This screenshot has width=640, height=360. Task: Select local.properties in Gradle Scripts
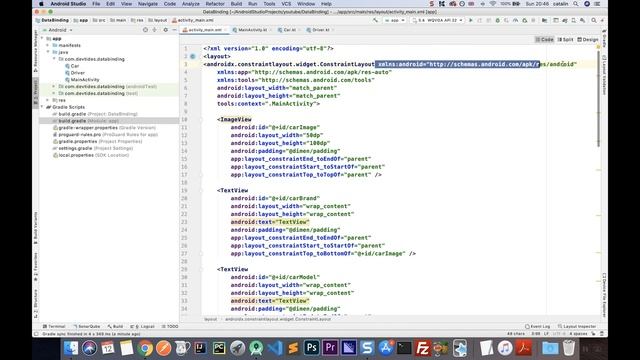[91, 155]
